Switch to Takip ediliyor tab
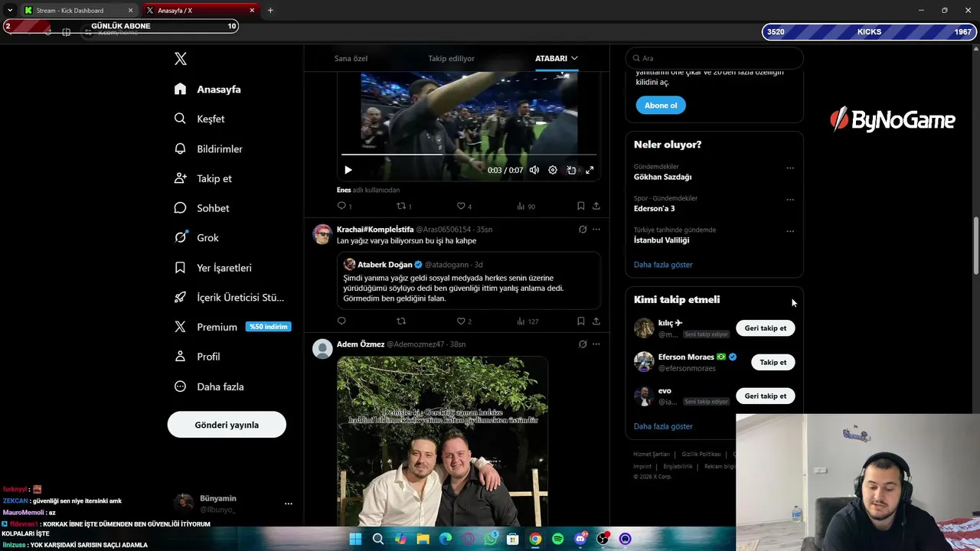This screenshot has width=980, height=551. click(x=451, y=58)
